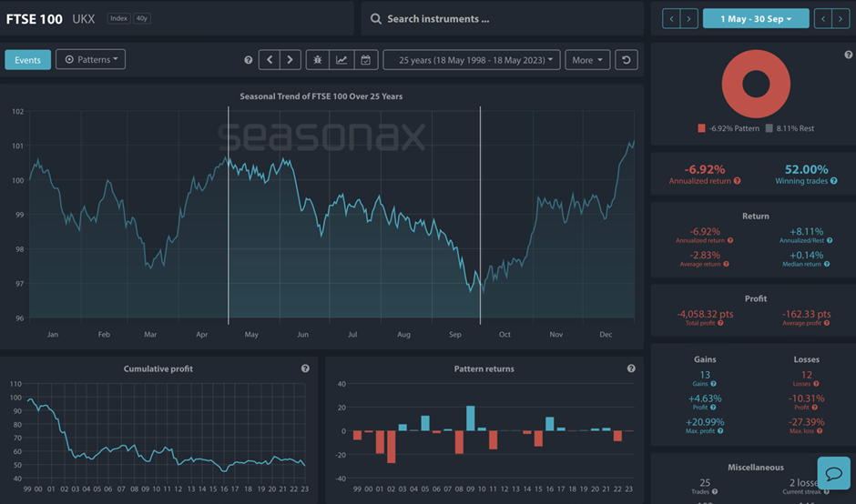Click help icon next to large Annualized return
856x504 pixels.
tap(737, 181)
